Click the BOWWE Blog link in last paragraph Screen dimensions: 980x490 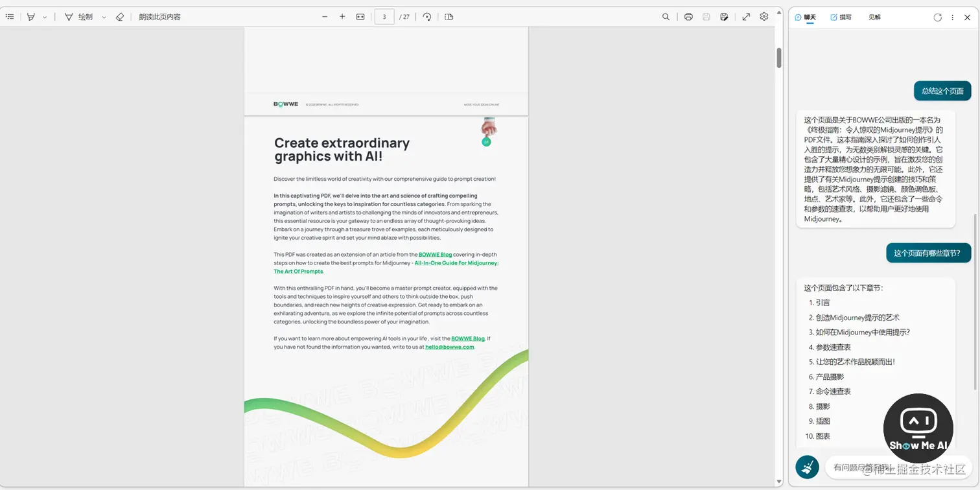point(468,338)
